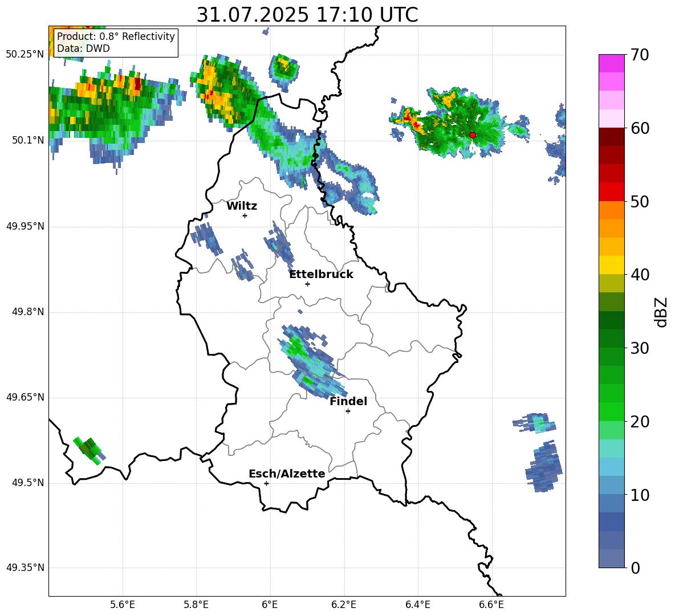Click the 20 tick on the colorbar

click(639, 422)
